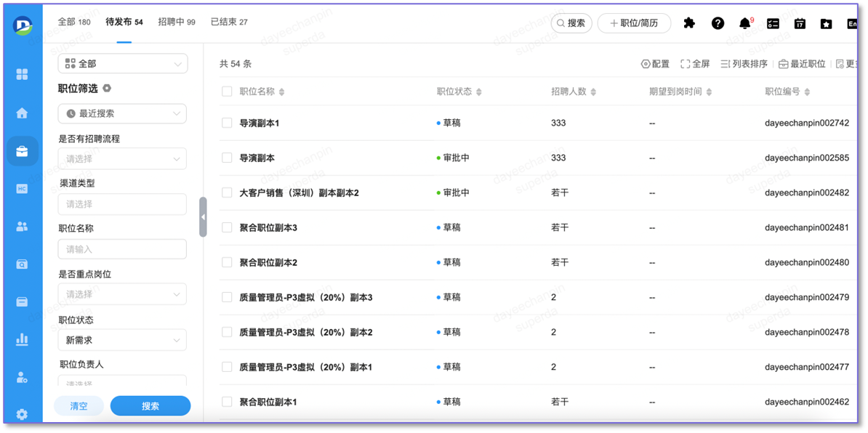Open the candidates people sidebar icon

22,226
